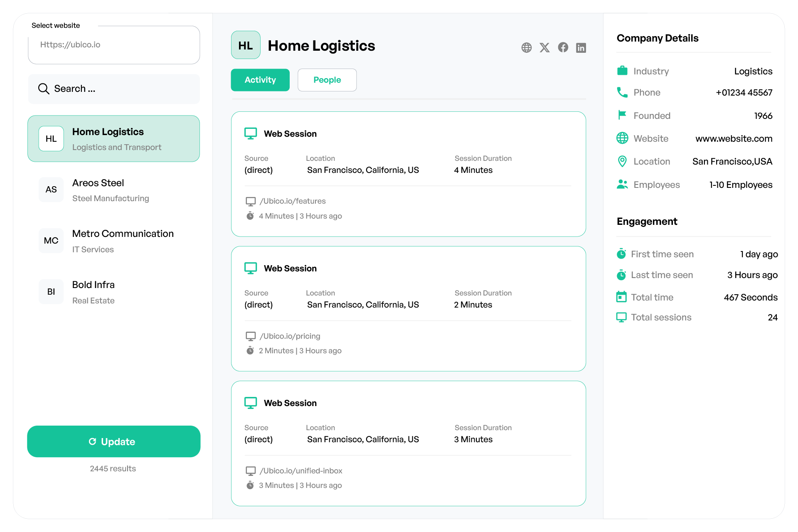Click the Search companies field

121,89
